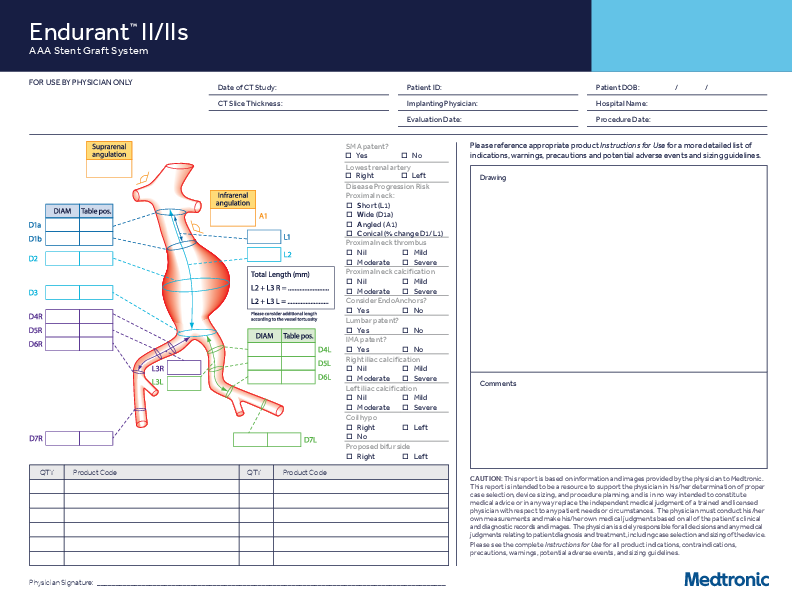Check Left under Coil hypo
Image resolution: width=792 pixels, height=612 pixels.
(x=405, y=427)
